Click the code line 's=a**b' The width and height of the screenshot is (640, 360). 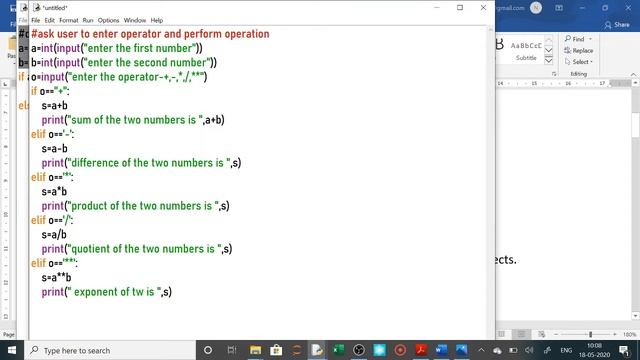tap(56, 278)
